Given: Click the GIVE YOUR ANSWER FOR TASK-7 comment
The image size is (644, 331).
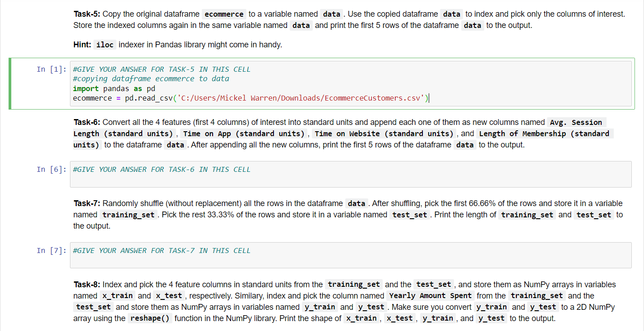Looking at the screenshot, I should click(161, 250).
